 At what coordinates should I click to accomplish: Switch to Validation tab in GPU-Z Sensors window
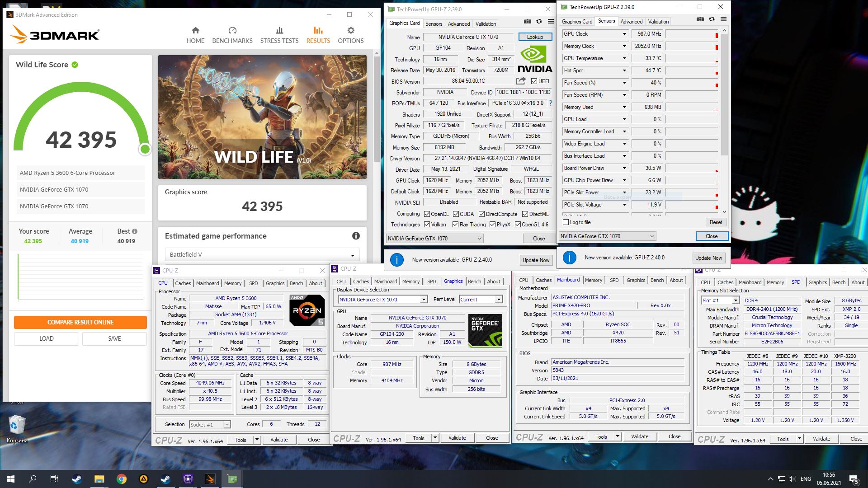[658, 21]
